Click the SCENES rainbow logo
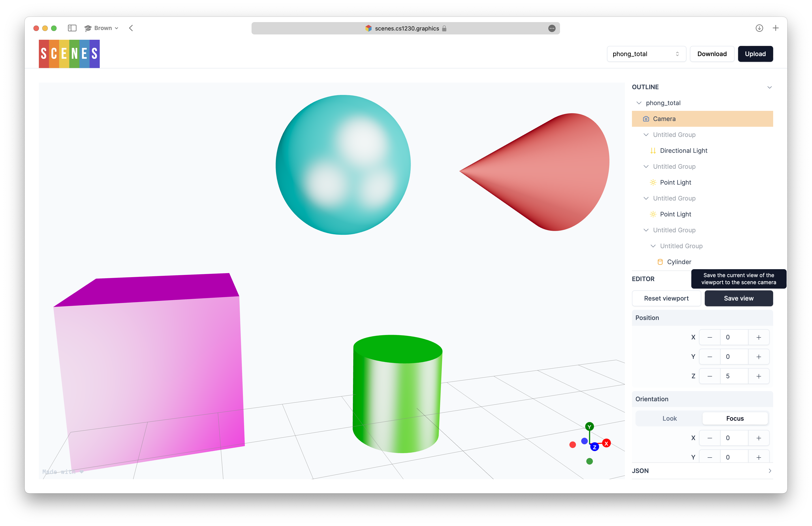This screenshot has height=526, width=812. coord(69,54)
